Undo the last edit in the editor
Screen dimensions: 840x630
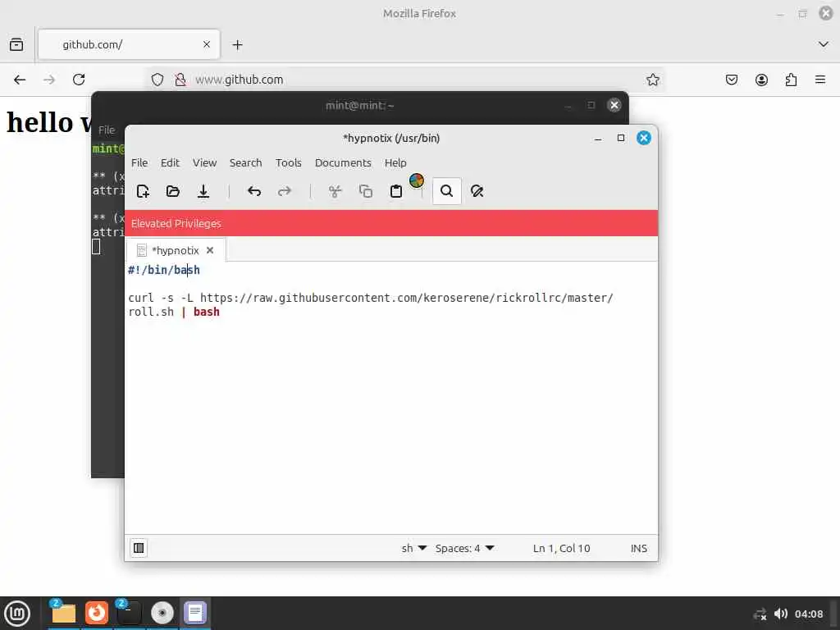tap(254, 191)
